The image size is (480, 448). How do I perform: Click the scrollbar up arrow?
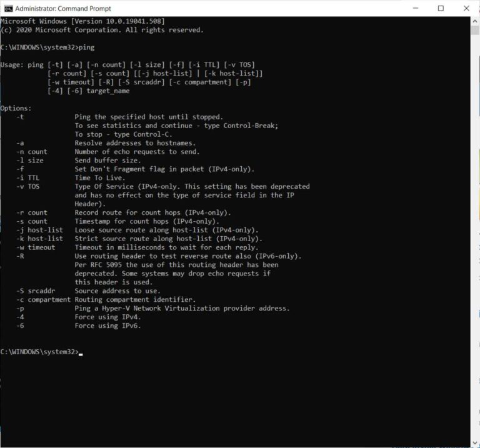pyautogui.click(x=474, y=22)
